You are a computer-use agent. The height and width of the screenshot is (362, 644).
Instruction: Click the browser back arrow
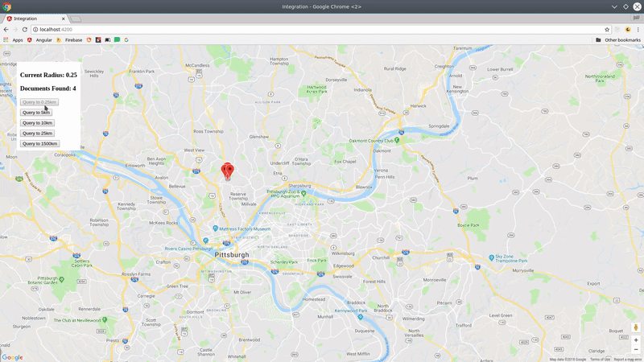pos(6,30)
